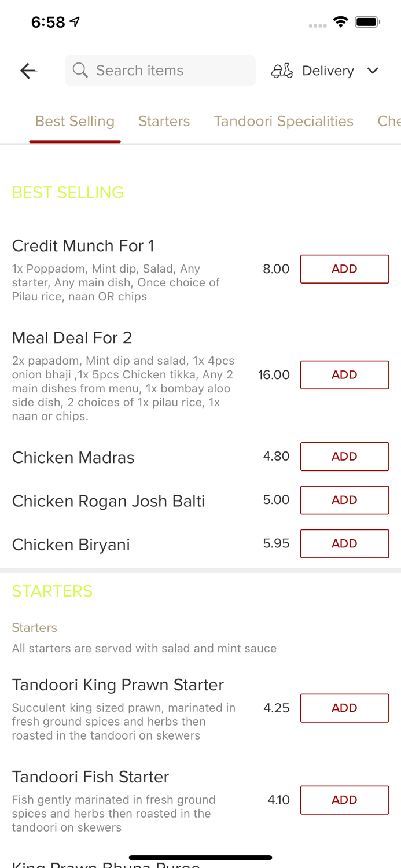Viewport: 401px width, 868px height.
Task: Add Credit Munch For 1 to order
Action: point(344,269)
